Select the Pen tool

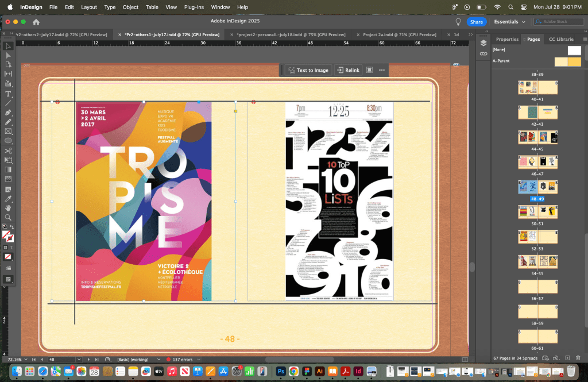[8, 113]
